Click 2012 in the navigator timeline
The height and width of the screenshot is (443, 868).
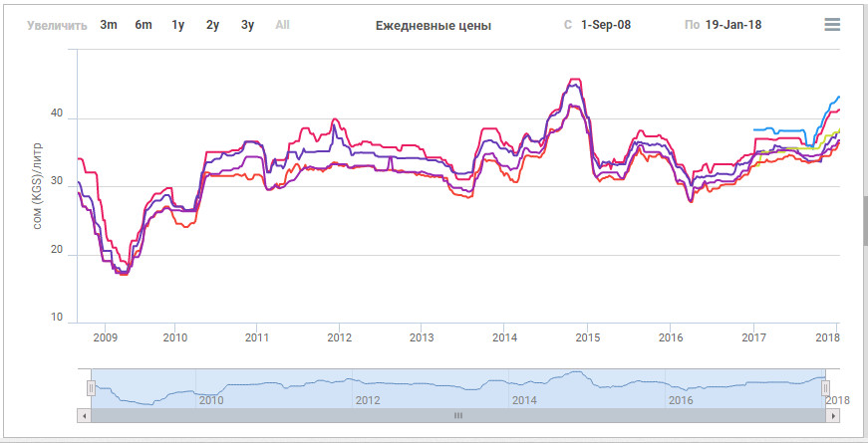(x=368, y=400)
